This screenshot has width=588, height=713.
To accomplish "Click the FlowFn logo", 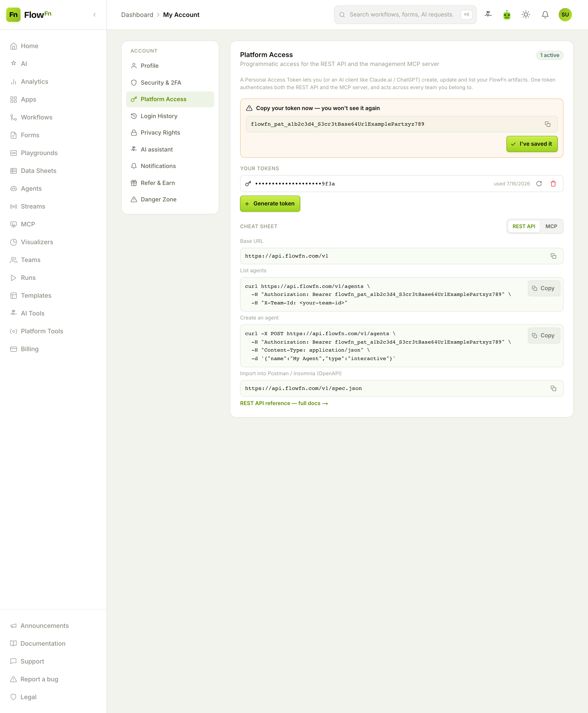I will [x=29, y=14].
